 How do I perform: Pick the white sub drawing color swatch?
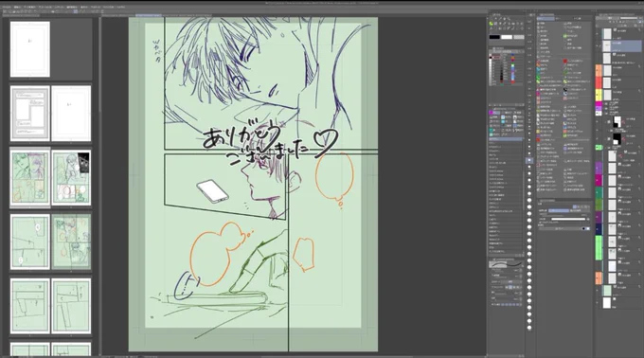pyautogui.click(x=507, y=37)
